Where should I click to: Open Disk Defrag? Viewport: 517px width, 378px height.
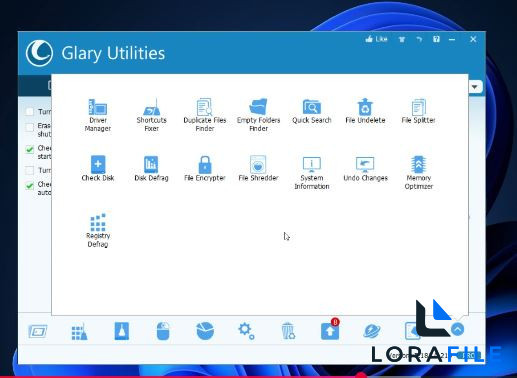[x=151, y=169]
